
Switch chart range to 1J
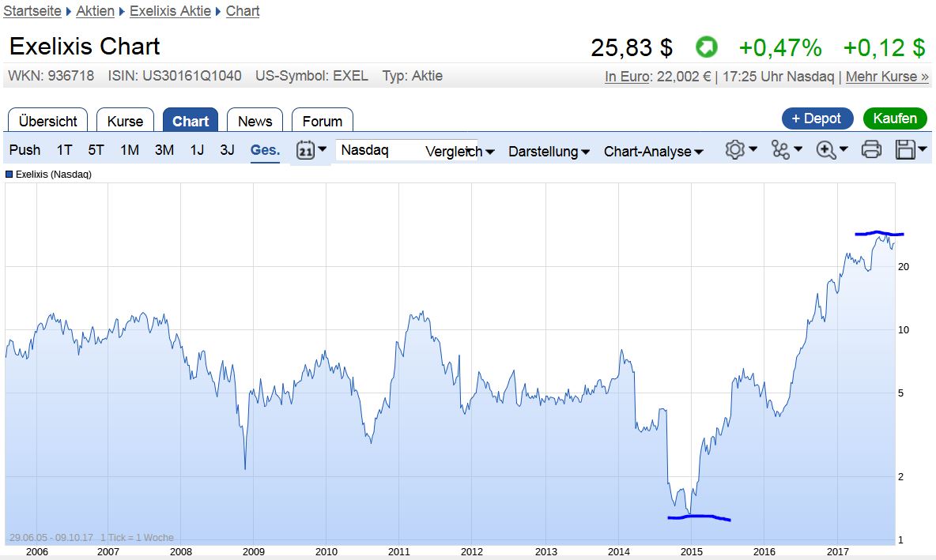pos(197,150)
